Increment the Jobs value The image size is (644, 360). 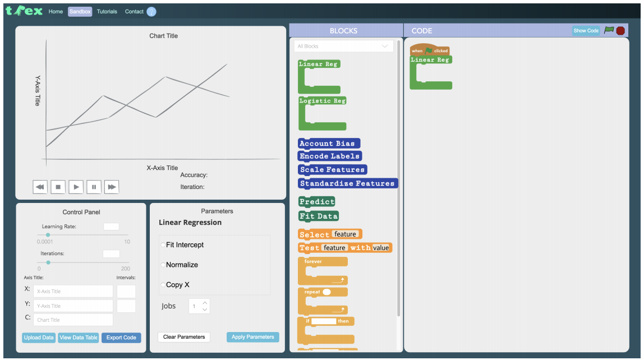tap(205, 303)
